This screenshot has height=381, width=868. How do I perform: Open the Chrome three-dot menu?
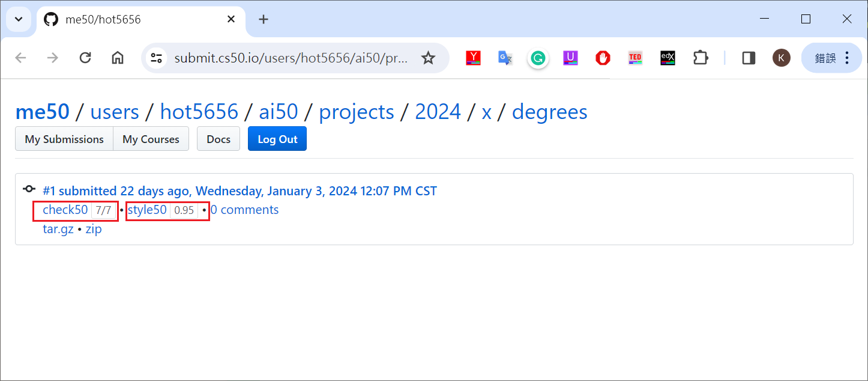[x=847, y=58]
